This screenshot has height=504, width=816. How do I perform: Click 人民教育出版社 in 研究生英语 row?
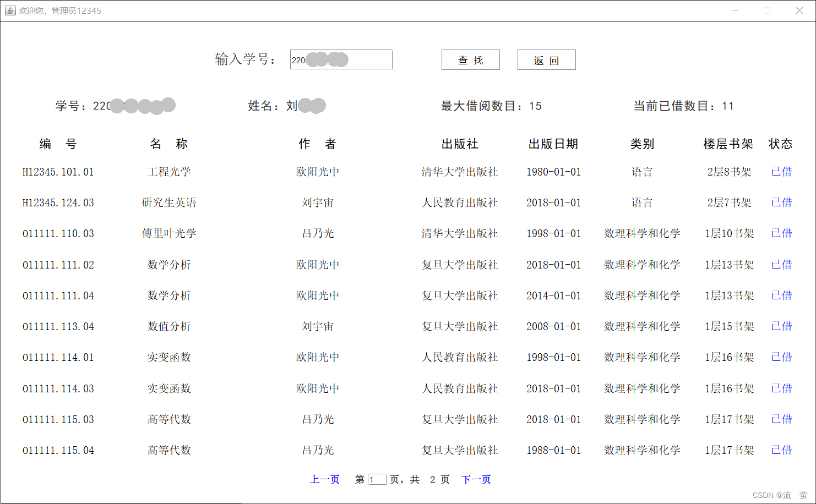click(x=460, y=202)
